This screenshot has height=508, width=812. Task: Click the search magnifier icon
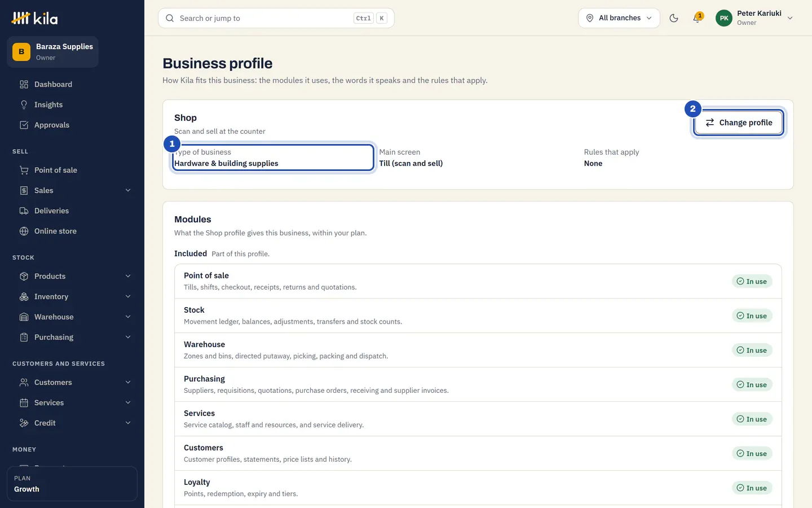point(170,18)
